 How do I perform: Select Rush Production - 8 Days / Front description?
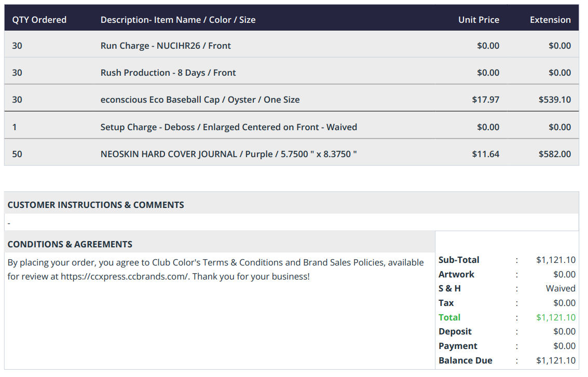click(168, 73)
